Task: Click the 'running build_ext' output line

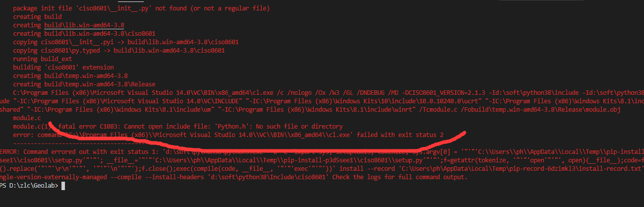Action: [44, 59]
